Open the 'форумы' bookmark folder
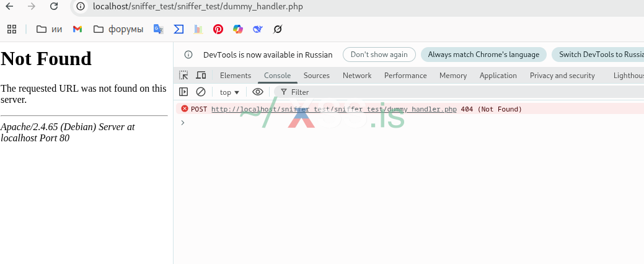Viewport: 644px width, 264px height. coord(118,29)
